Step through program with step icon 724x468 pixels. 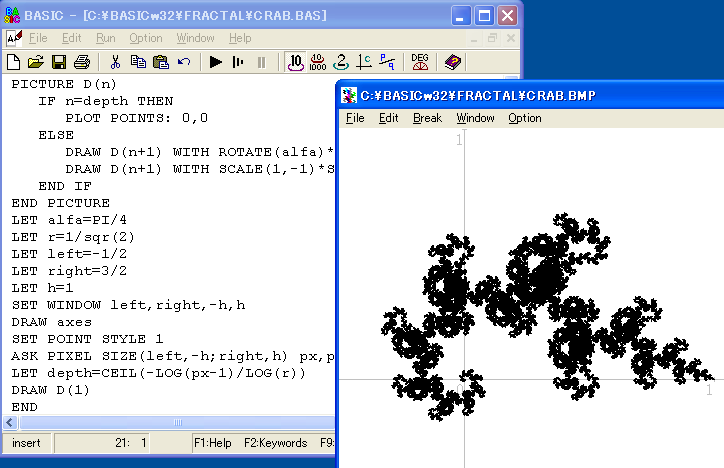click(238, 62)
